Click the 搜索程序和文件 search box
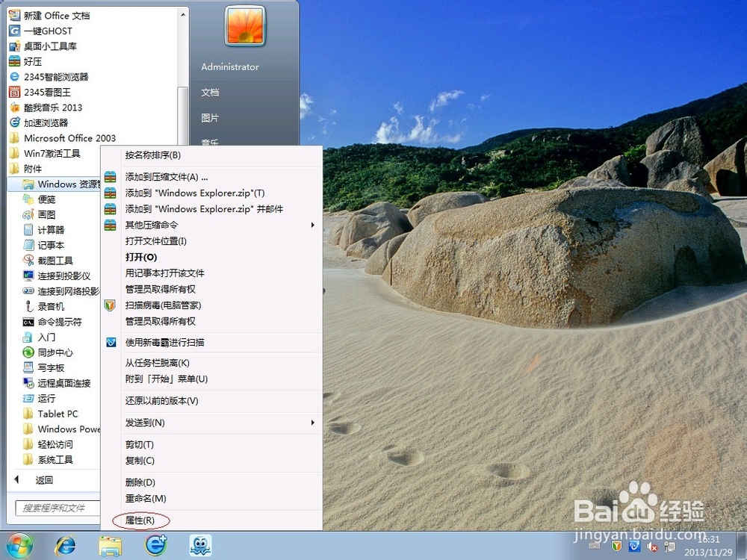 pos(56,508)
